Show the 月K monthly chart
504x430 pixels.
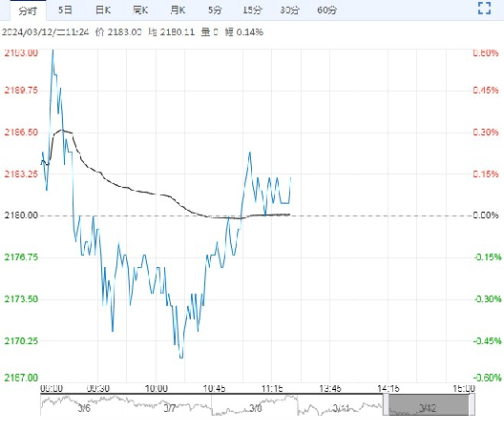click(x=178, y=10)
